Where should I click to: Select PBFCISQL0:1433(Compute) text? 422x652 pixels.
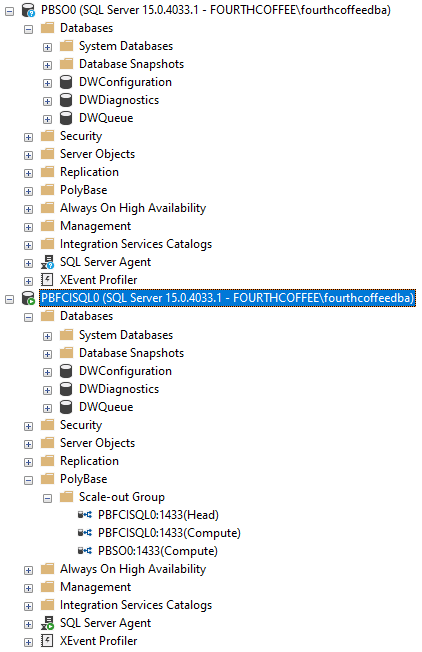pos(169,533)
